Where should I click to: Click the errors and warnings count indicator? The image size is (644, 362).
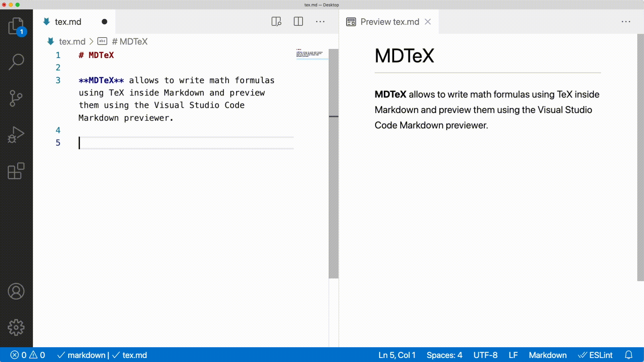click(x=28, y=355)
